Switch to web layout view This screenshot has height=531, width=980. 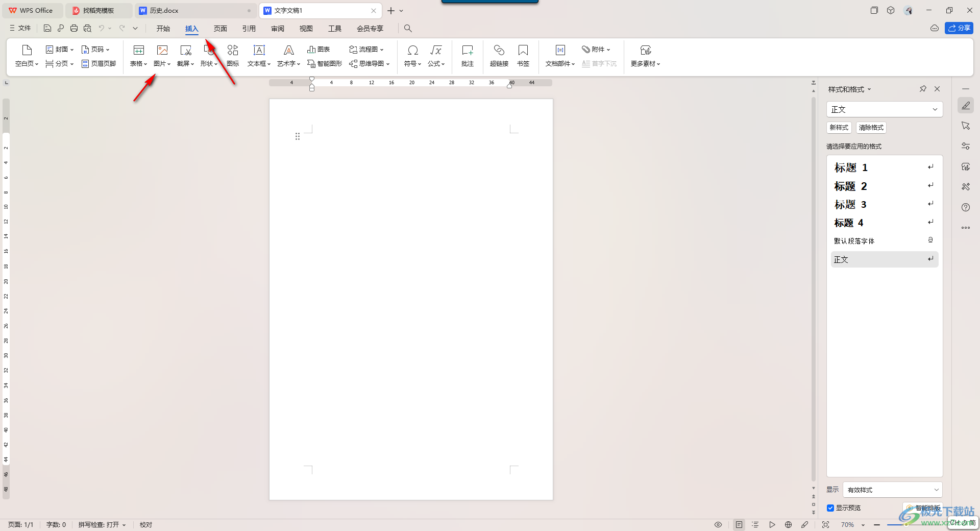tap(788, 524)
